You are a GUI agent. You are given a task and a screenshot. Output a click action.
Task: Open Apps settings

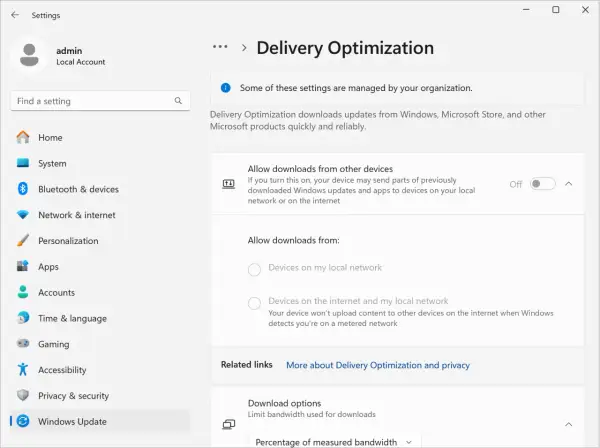(100, 266)
